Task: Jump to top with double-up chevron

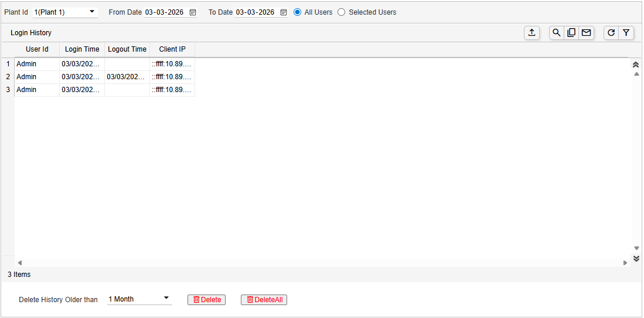Action: [636, 65]
